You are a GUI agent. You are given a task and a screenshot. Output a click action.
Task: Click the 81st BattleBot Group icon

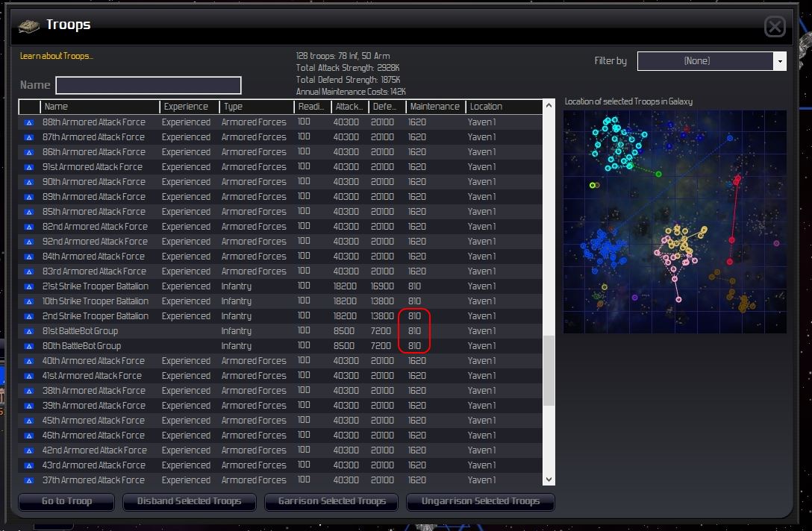point(29,331)
